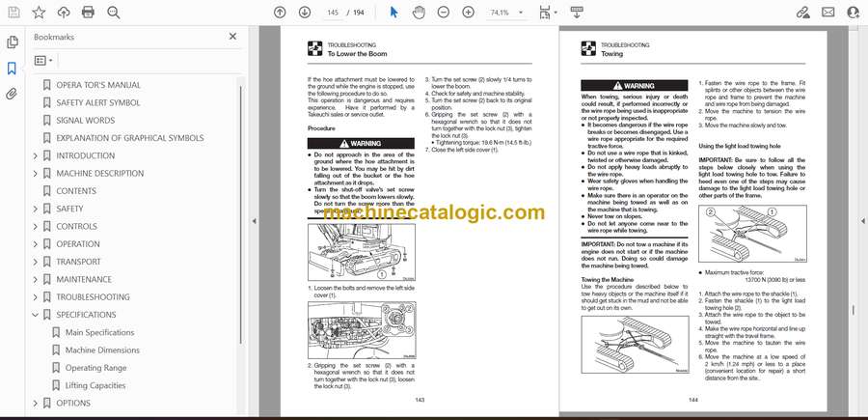Open SIGNAL WORDS bookmark
Screen dimensions: 868x420
[x=85, y=121]
